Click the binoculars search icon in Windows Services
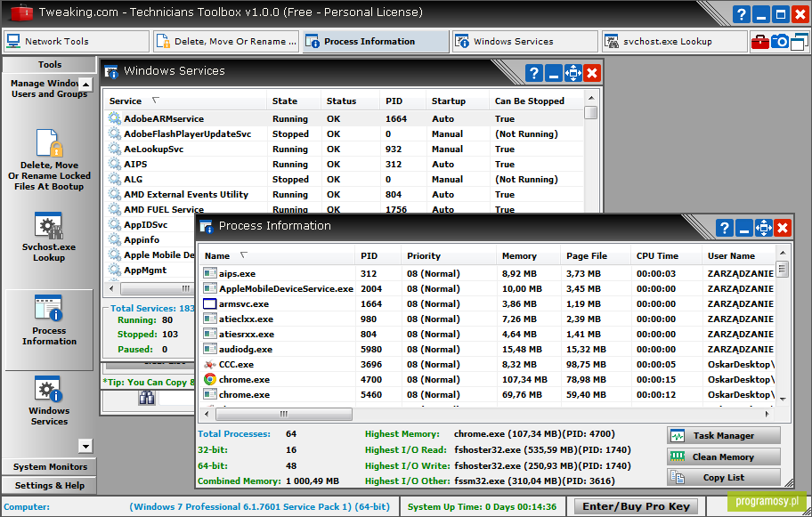 point(147,398)
